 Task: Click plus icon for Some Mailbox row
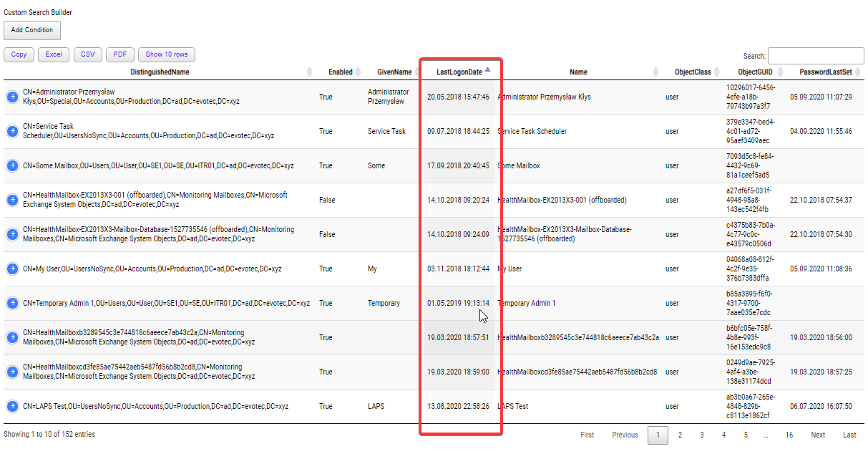click(x=12, y=165)
